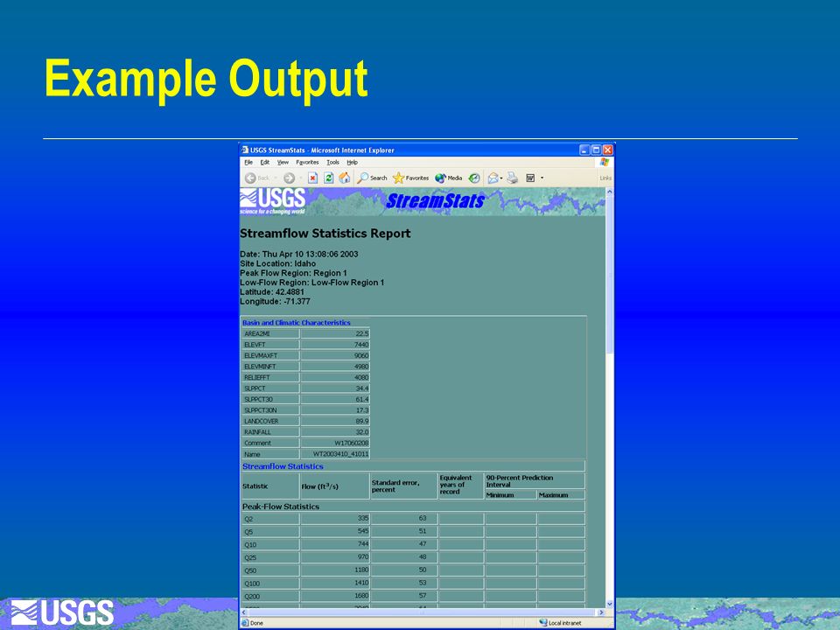Click the 'Example Output' slide title
The image size is (840, 630).
tap(206, 80)
